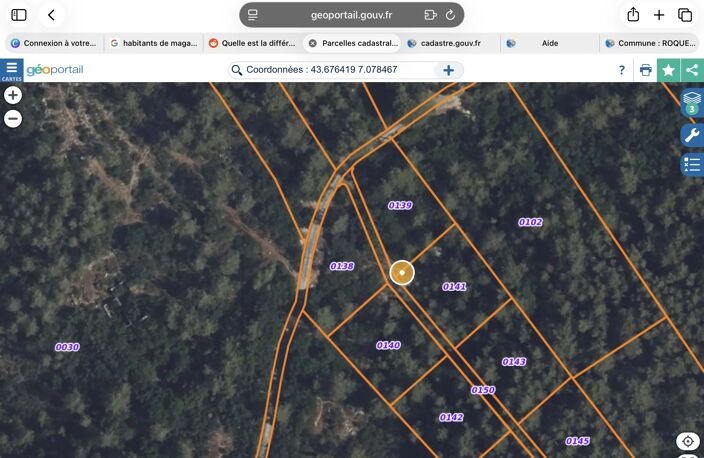Open the layers manager panel
This screenshot has width=704, height=458.
tap(692, 103)
